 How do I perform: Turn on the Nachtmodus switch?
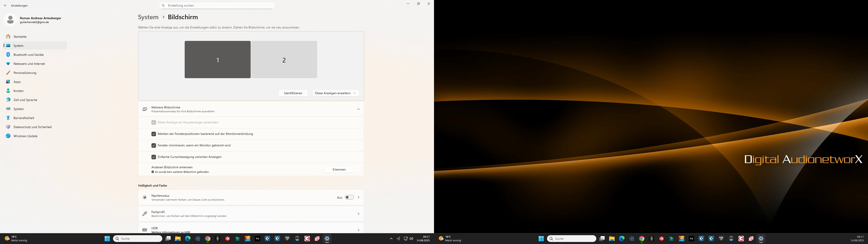click(x=349, y=197)
